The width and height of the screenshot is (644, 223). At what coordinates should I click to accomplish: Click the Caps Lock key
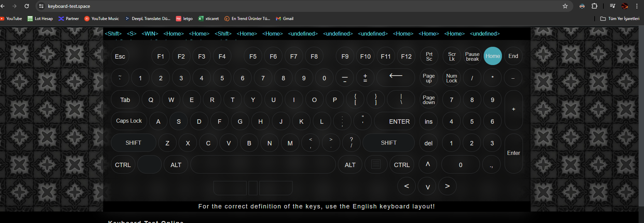[x=129, y=121]
